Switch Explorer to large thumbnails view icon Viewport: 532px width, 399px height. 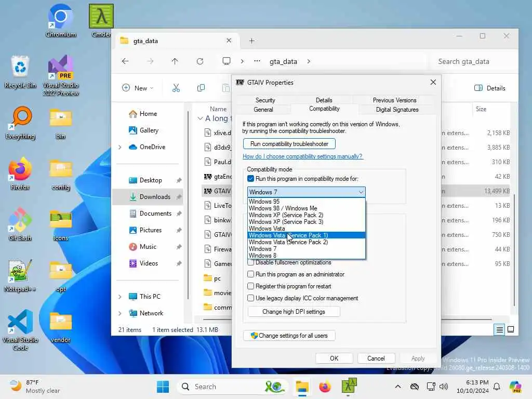pyautogui.click(x=511, y=329)
